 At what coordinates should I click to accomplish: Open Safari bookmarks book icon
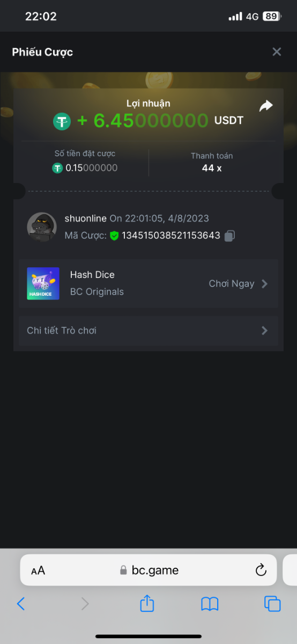tap(210, 604)
